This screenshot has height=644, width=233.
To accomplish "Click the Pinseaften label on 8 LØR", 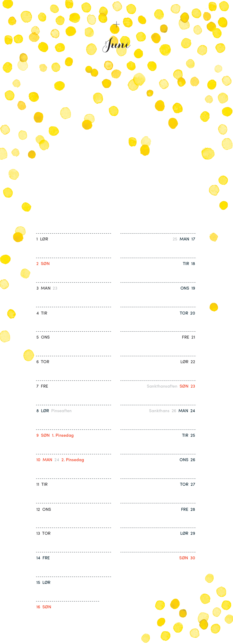I will (61, 411).
